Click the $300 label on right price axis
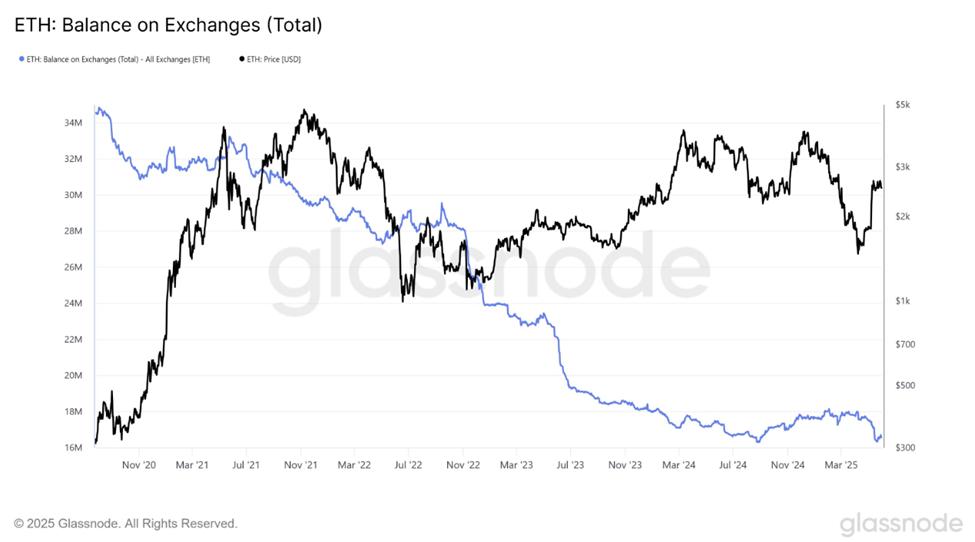975x542 pixels. 904,447
